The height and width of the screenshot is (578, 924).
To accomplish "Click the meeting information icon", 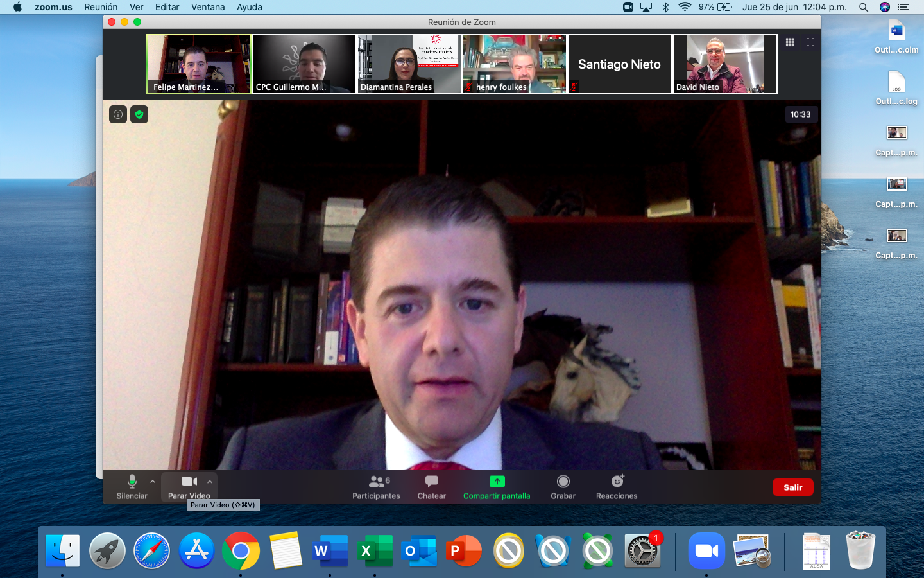I will pyautogui.click(x=118, y=114).
